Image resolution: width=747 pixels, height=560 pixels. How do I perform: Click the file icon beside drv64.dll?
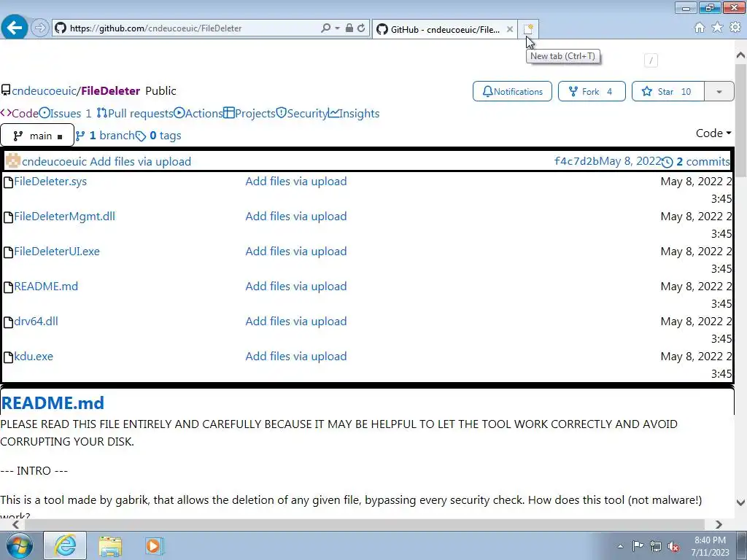click(x=8, y=322)
